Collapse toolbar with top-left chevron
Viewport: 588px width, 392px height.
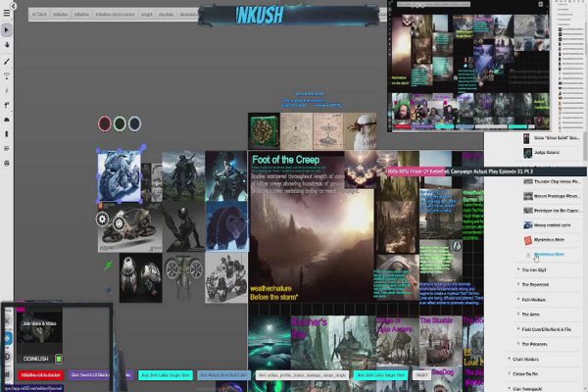click(13, 6)
